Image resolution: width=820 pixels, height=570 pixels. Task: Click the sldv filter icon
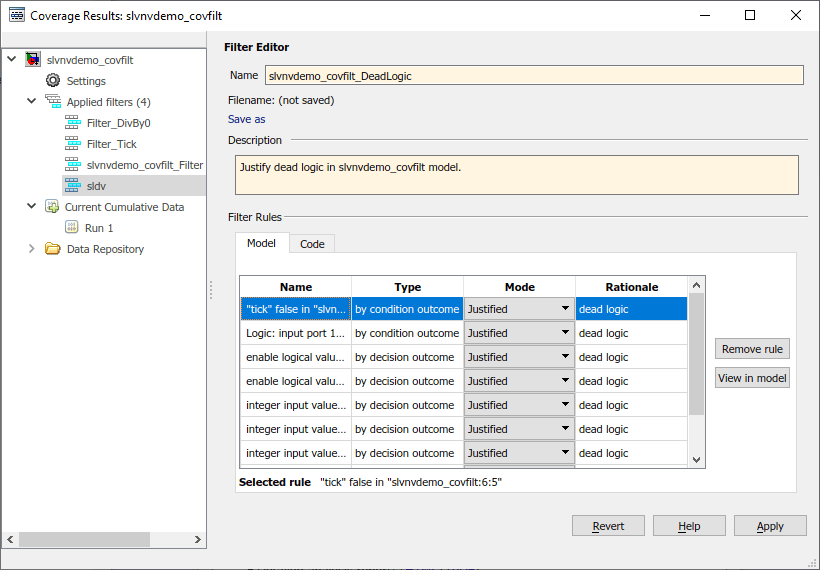point(73,186)
